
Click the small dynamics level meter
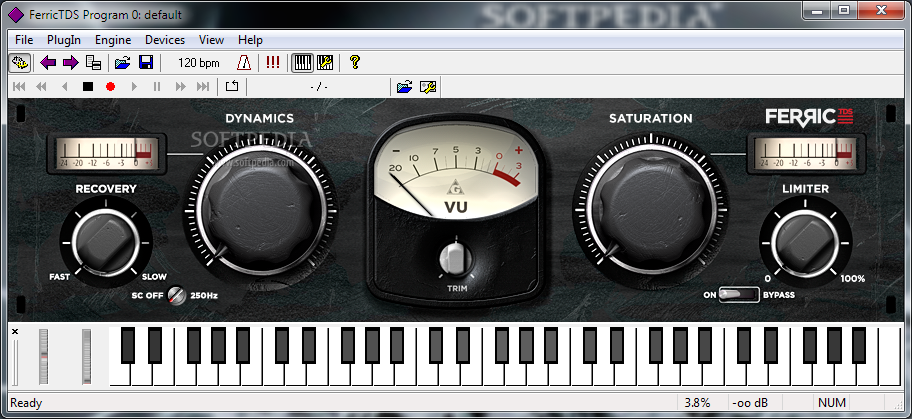[x=108, y=154]
